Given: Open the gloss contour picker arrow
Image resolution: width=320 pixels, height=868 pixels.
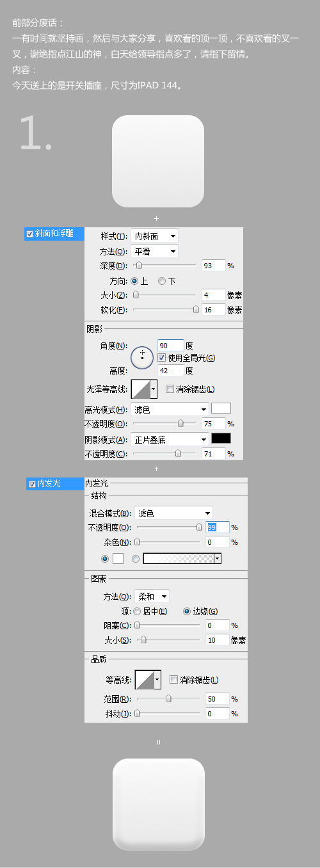Looking at the screenshot, I should coord(154,389).
